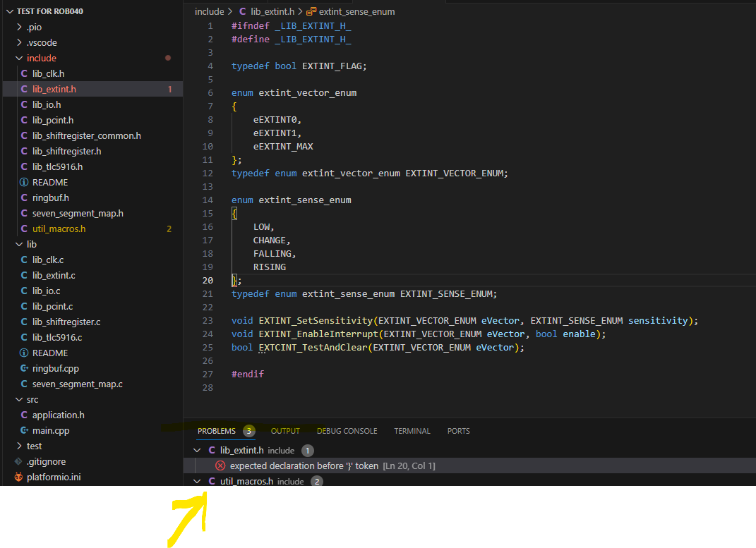Click the error count 1 beside lib_extint.h

pos(308,450)
